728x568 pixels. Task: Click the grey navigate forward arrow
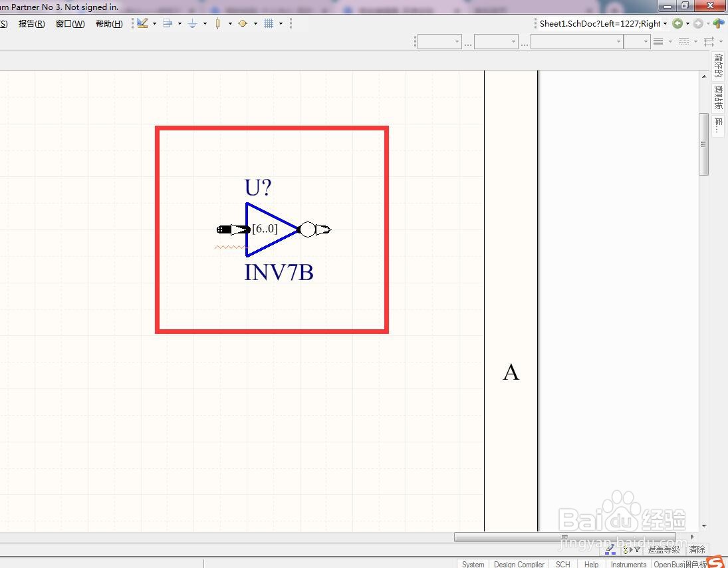pyautogui.click(x=698, y=23)
